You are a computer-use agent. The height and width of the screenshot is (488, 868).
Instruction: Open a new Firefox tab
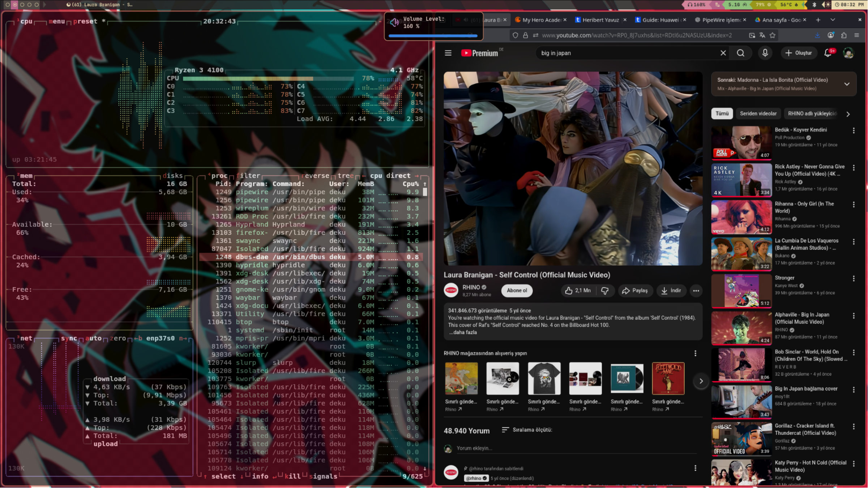pos(818,20)
